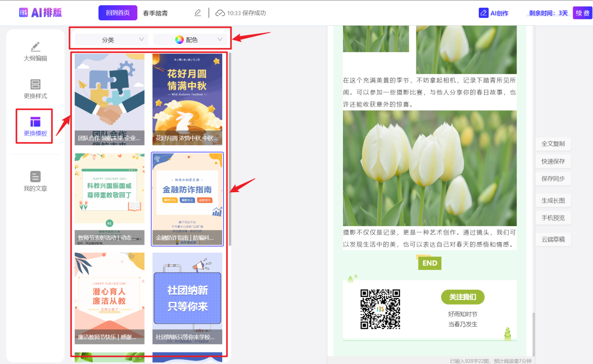Image resolution: width=593 pixels, height=364 pixels.
Task: Click 全文复制 to copy full text
Action: (x=553, y=144)
